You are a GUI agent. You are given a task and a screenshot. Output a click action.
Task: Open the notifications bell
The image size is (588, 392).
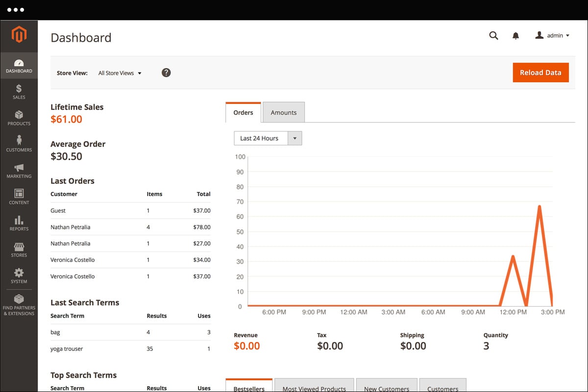(x=515, y=36)
